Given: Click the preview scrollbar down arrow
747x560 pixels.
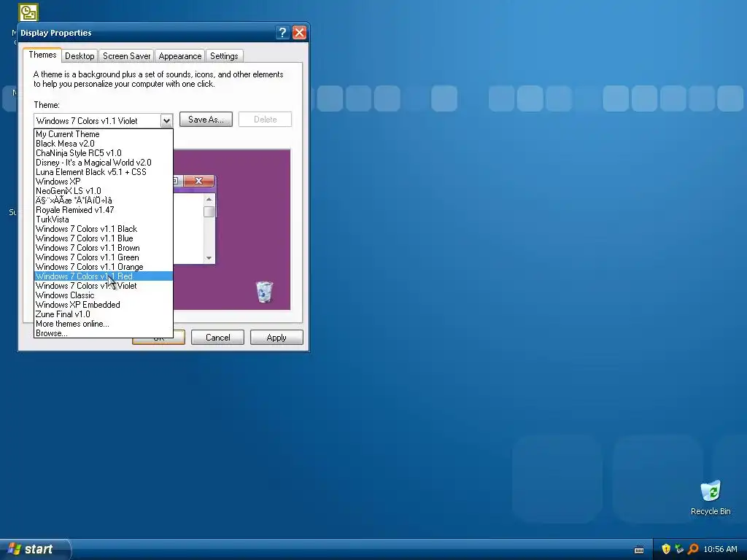Looking at the screenshot, I should click(x=209, y=258).
